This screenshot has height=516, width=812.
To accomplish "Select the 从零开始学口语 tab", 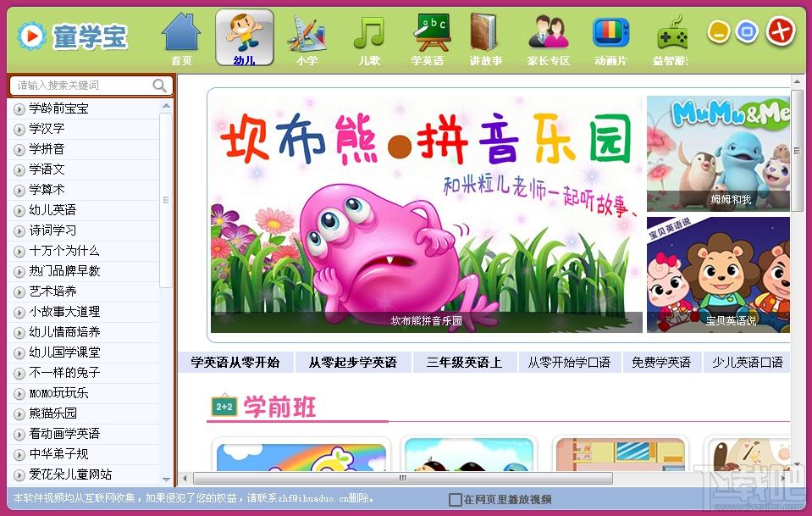I will point(569,362).
